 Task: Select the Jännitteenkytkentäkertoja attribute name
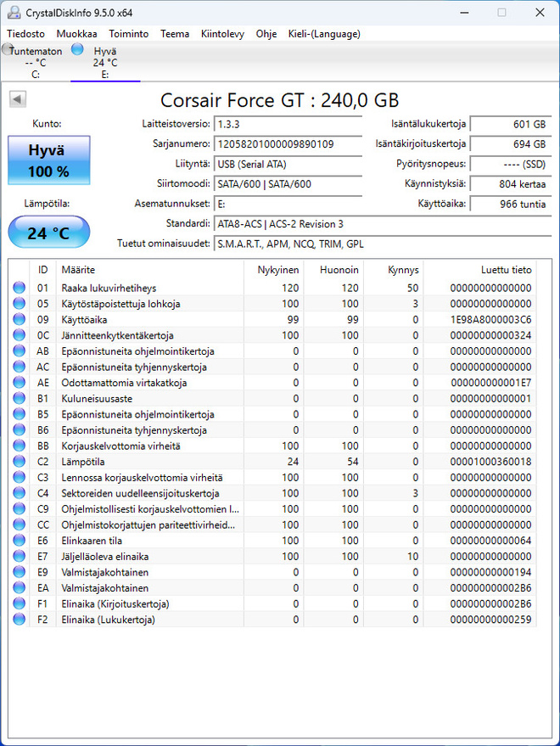point(117,335)
